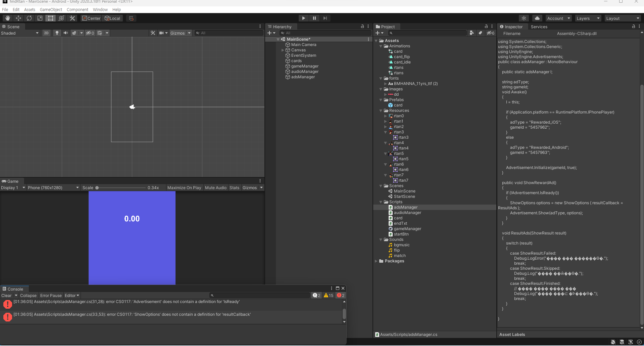Open the Display 1 dropdown

click(13, 188)
